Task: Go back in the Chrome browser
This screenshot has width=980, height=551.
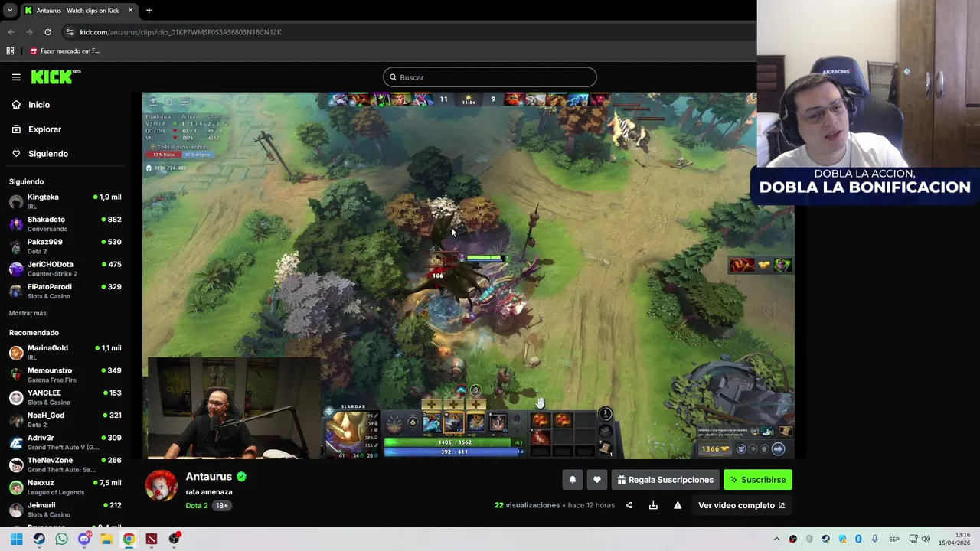Action: (x=11, y=32)
